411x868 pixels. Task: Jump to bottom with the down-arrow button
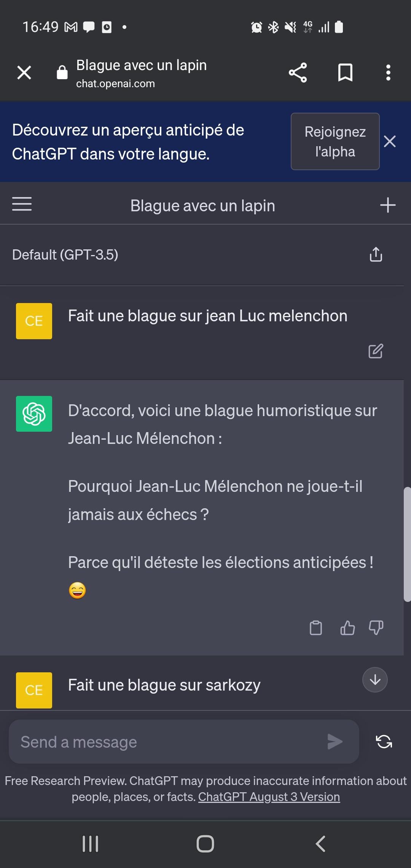coord(375,680)
